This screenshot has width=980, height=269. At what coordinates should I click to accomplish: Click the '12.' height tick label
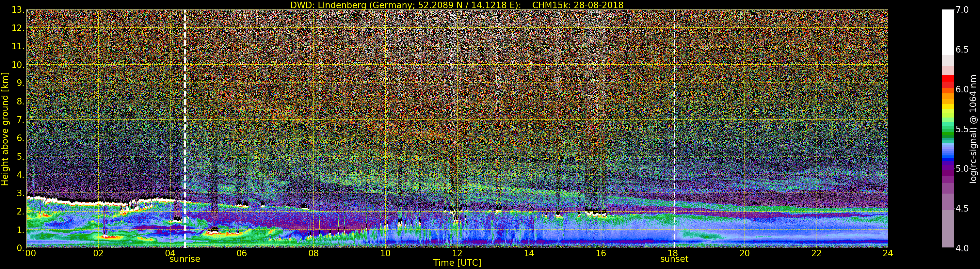18,28
